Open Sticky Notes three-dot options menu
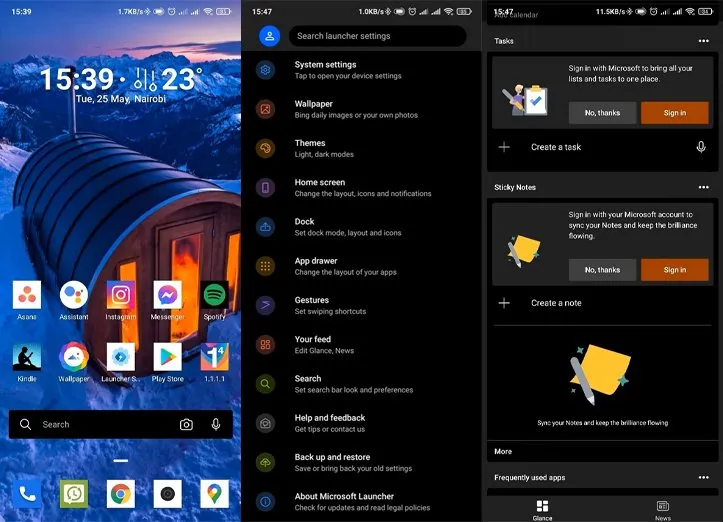This screenshot has width=723, height=522. tap(703, 187)
